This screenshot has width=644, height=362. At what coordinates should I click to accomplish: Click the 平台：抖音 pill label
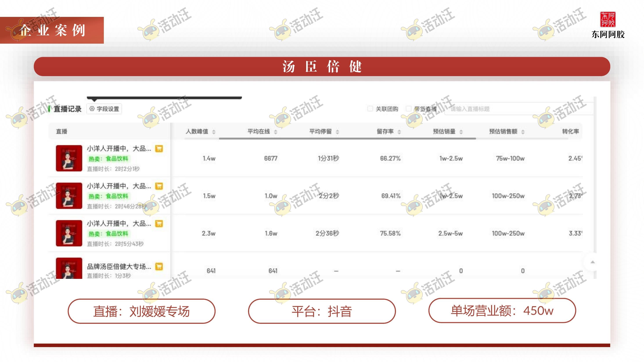click(x=322, y=311)
